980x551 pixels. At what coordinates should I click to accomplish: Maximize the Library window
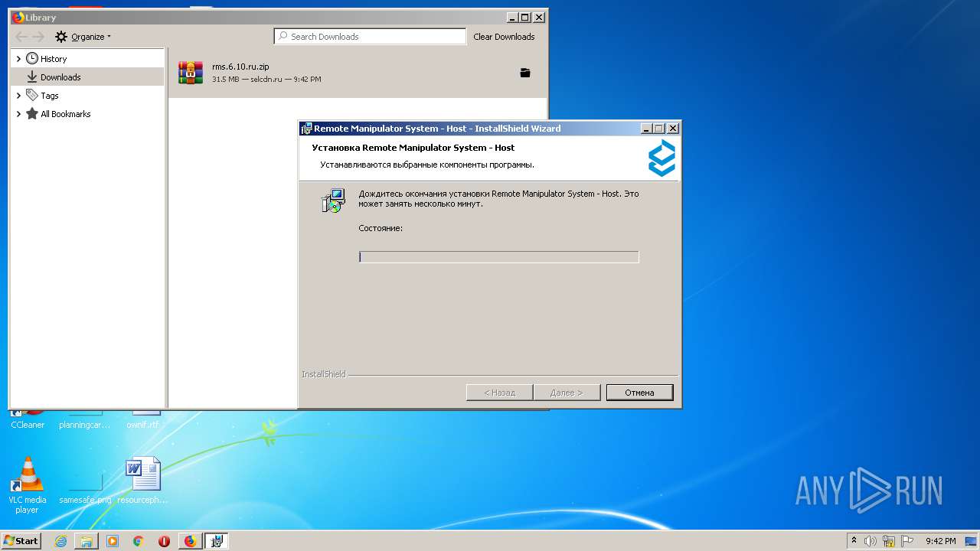click(524, 18)
